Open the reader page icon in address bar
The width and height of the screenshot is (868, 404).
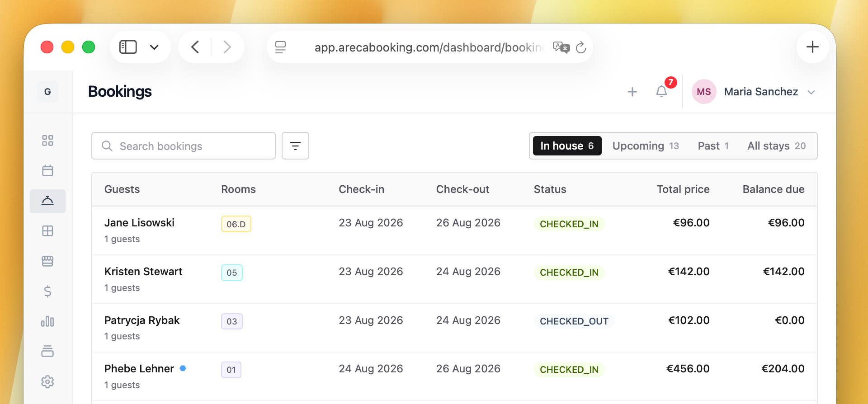(281, 47)
